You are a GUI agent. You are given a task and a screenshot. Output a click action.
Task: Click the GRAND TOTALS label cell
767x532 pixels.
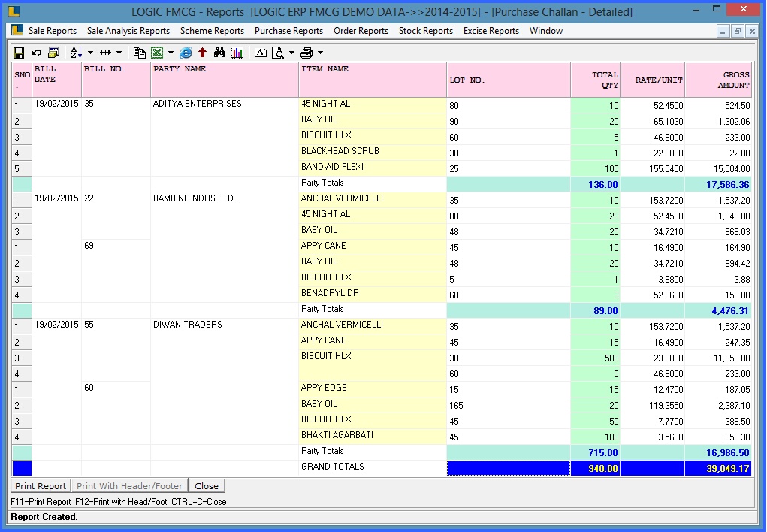point(373,467)
